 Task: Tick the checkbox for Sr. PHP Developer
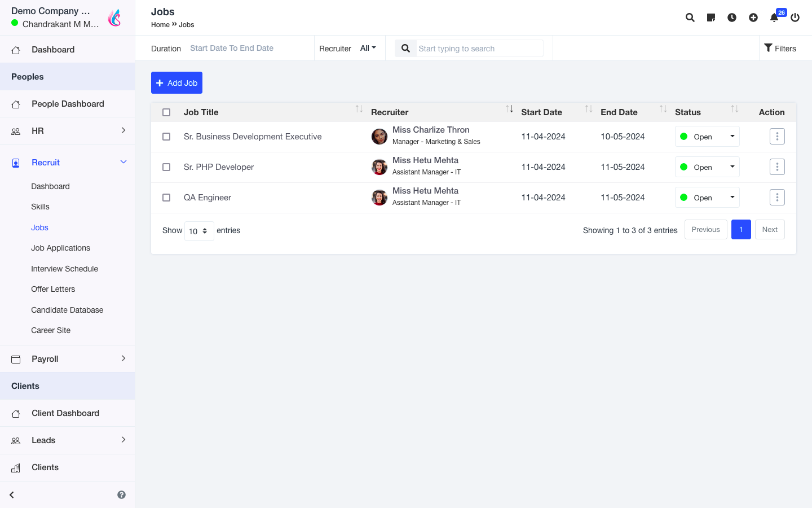point(166,167)
